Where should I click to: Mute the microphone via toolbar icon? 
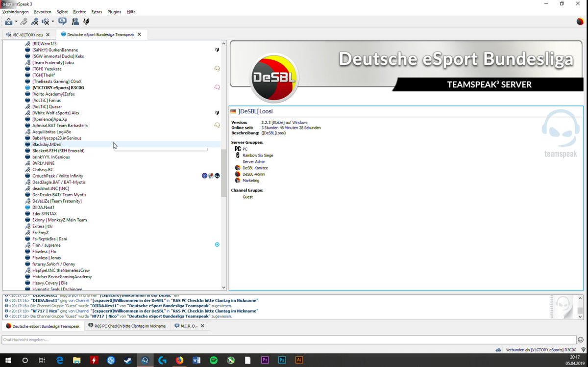point(35,22)
